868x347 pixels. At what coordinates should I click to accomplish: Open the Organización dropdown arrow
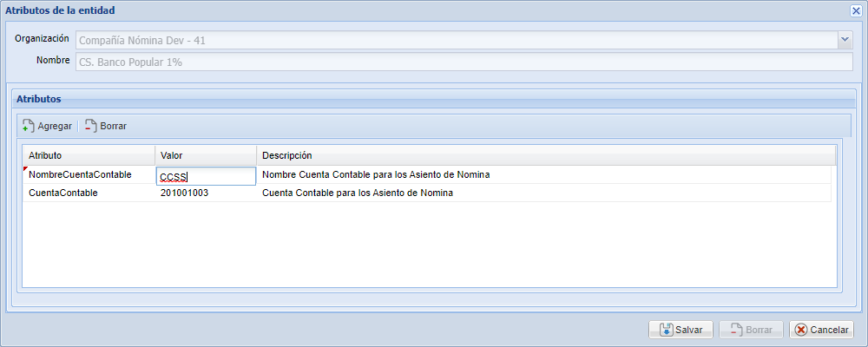click(x=845, y=40)
